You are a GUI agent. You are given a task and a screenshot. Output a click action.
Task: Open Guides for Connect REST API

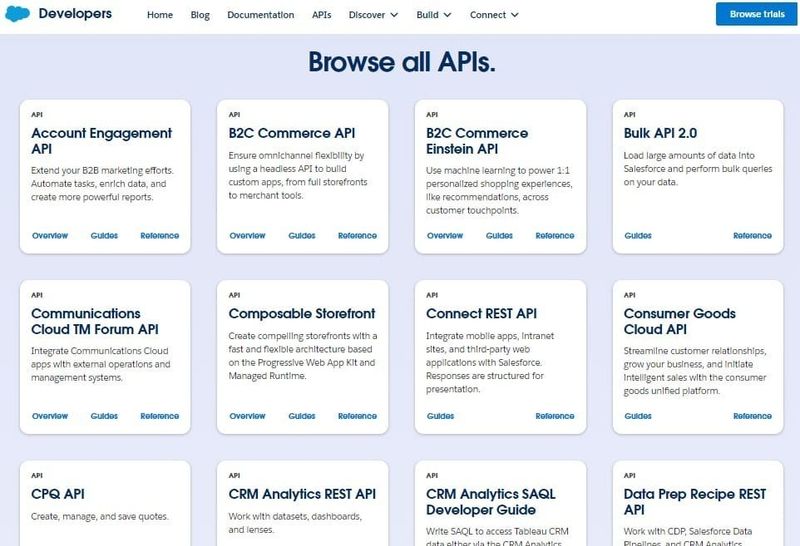(440, 416)
